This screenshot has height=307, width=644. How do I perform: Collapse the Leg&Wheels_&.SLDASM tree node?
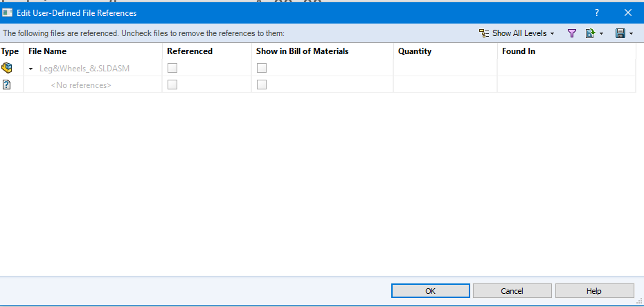[x=30, y=69]
